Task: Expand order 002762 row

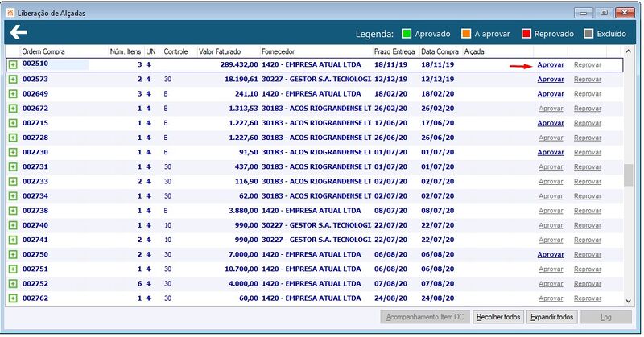Action: pyautogui.click(x=13, y=298)
